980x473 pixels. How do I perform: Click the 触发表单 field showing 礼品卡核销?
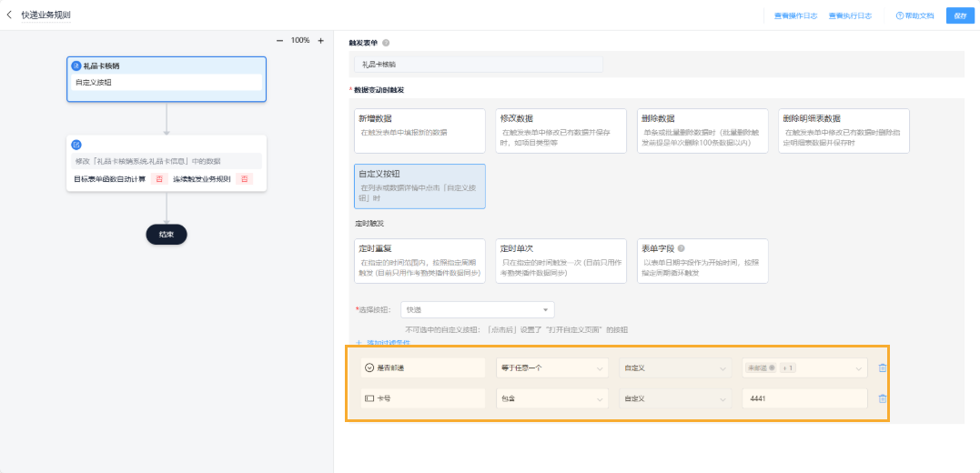(x=478, y=65)
